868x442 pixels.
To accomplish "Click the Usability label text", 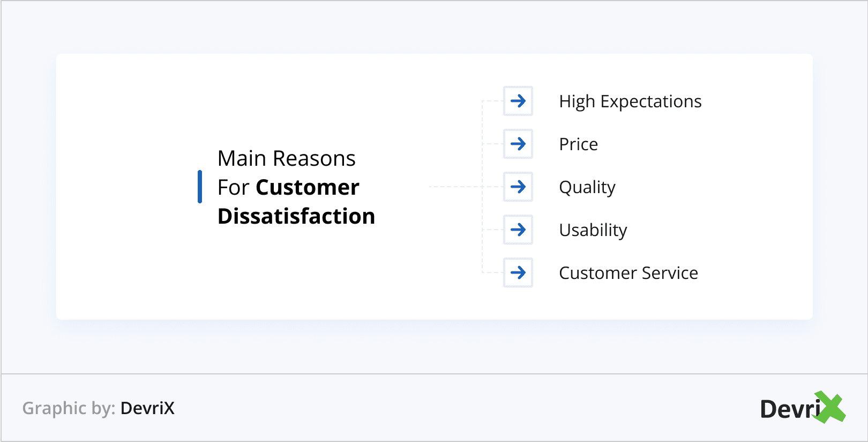I will point(593,230).
